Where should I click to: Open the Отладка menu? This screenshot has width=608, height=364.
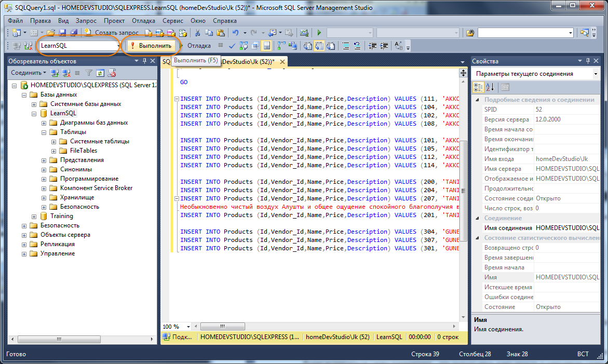tap(143, 21)
